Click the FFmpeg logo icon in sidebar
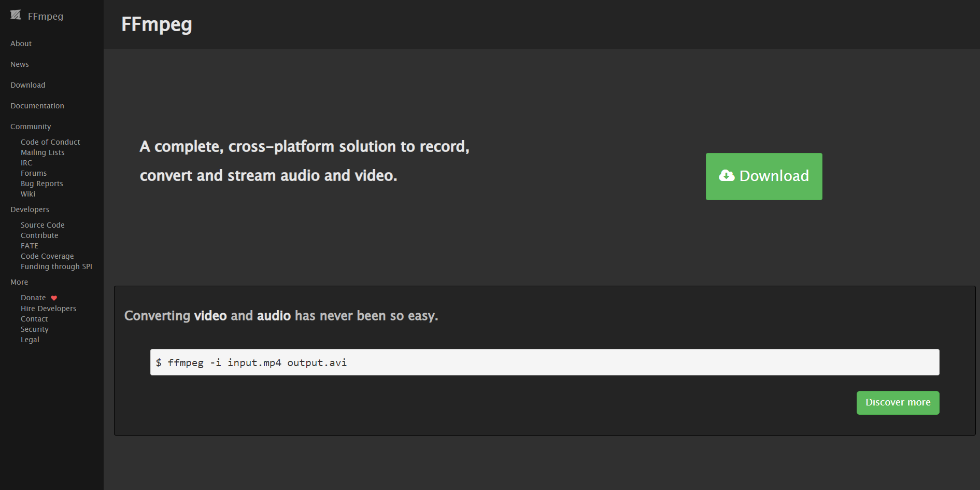 click(16, 15)
